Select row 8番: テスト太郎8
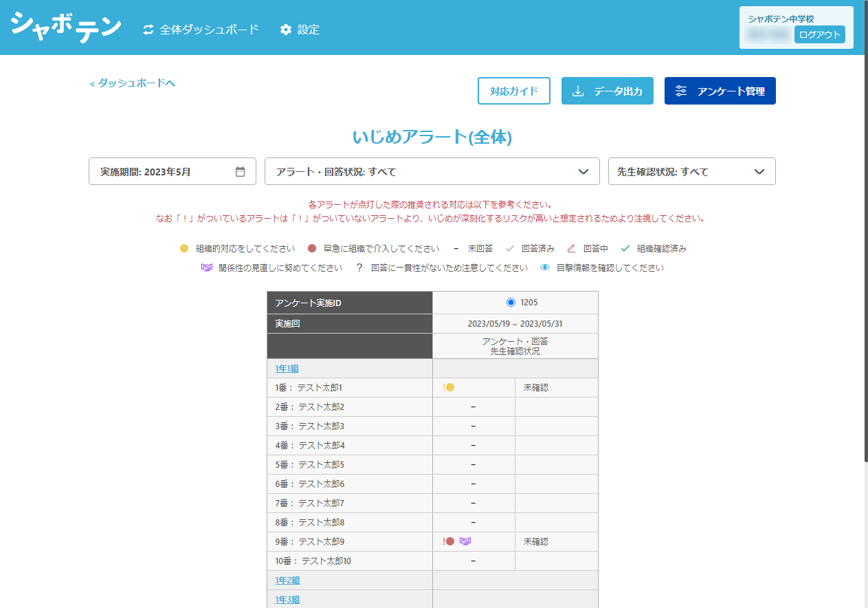 [x=432, y=523]
